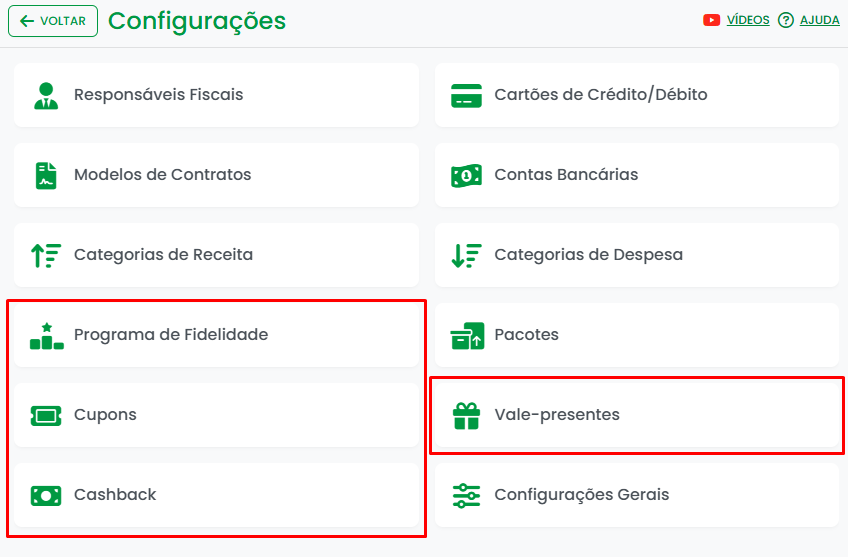Select the Pacotes menu label
This screenshot has height=557, width=848.
526,335
